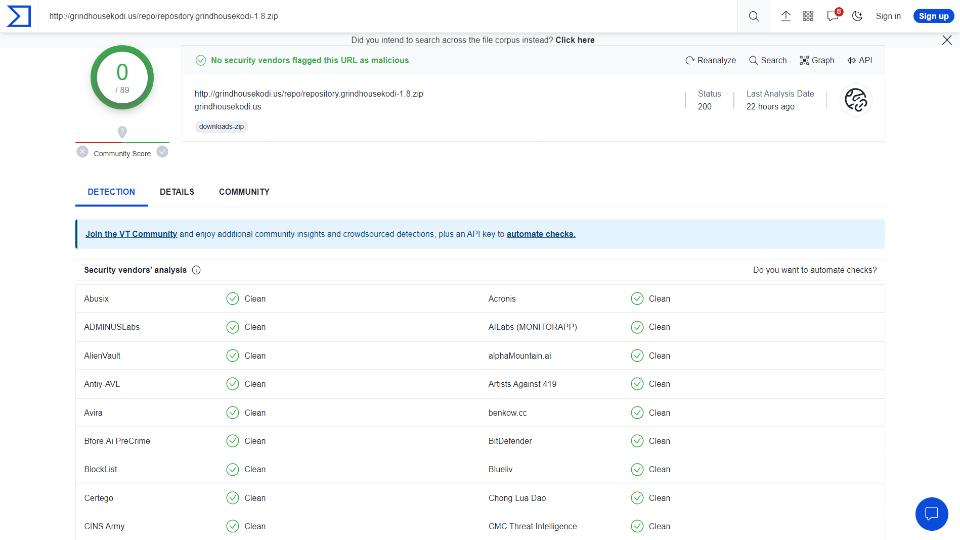
Task: Click 'Do you want to automate checks?'
Action: (x=814, y=270)
